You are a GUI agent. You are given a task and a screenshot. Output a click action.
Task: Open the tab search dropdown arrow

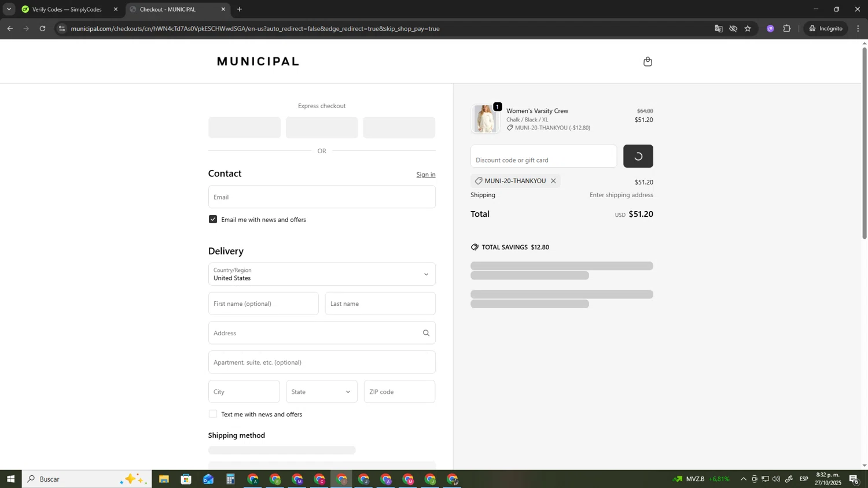pyautogui.click(x=9, y=9)
